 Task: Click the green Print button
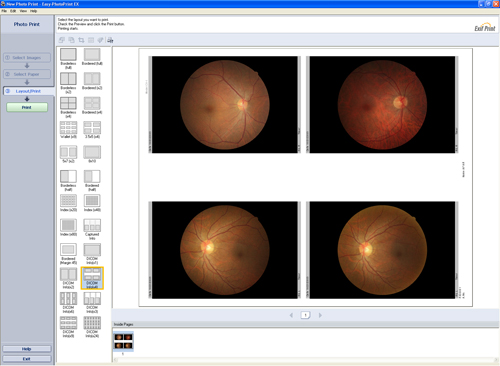27,107
